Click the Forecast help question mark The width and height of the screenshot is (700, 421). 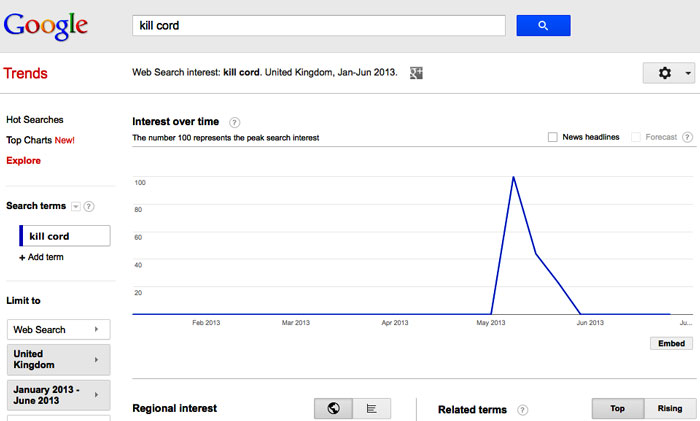coord(688,137)
